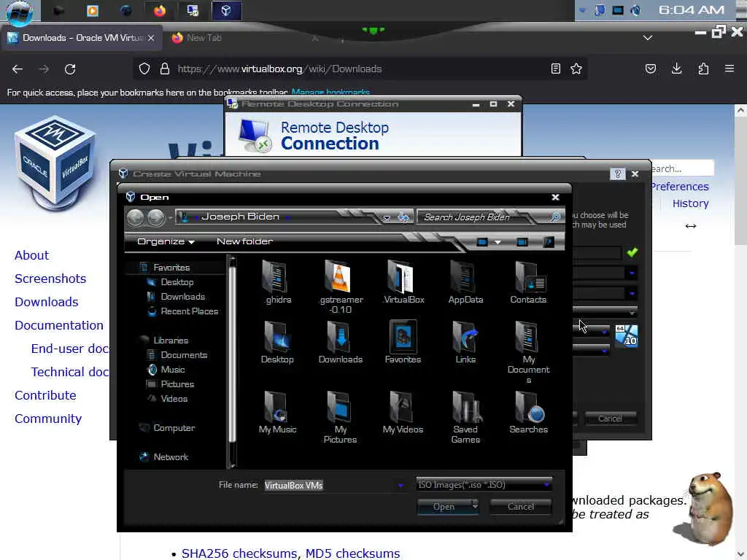The width and height of the screenshot is (747, 560).
Task: Cancel the Open file dialog
Action: (x=520, y=506)
